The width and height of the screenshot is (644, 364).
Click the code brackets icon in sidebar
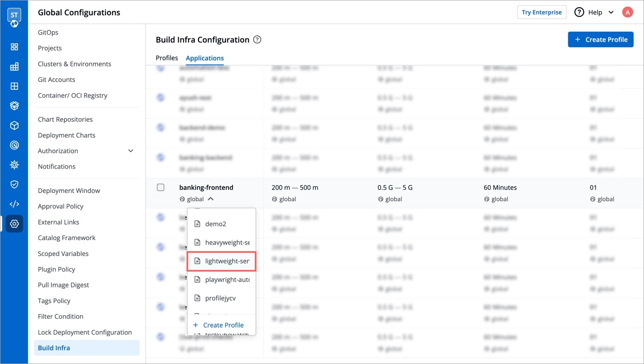point(14,204)
